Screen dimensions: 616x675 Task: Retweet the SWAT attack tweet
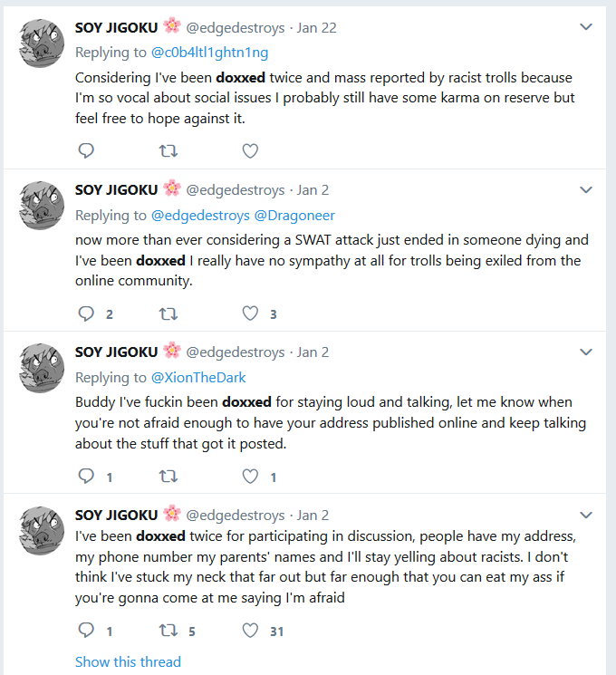point(168,314)
